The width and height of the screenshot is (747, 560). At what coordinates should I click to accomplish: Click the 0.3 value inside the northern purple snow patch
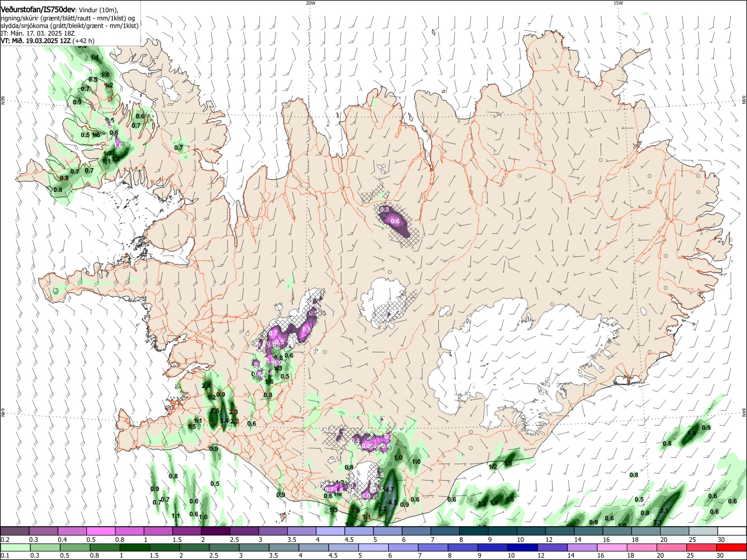point(384,209)
